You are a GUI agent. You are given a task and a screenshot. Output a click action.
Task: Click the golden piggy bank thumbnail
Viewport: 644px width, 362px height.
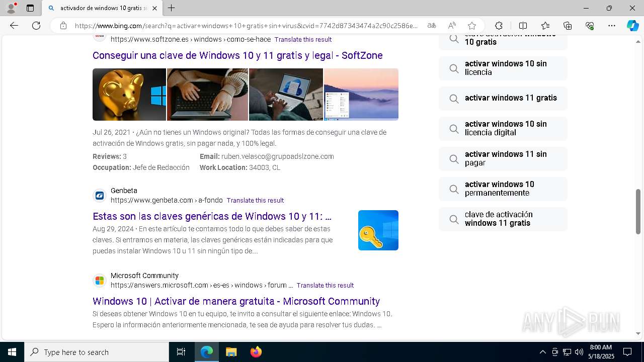[129, 95]
